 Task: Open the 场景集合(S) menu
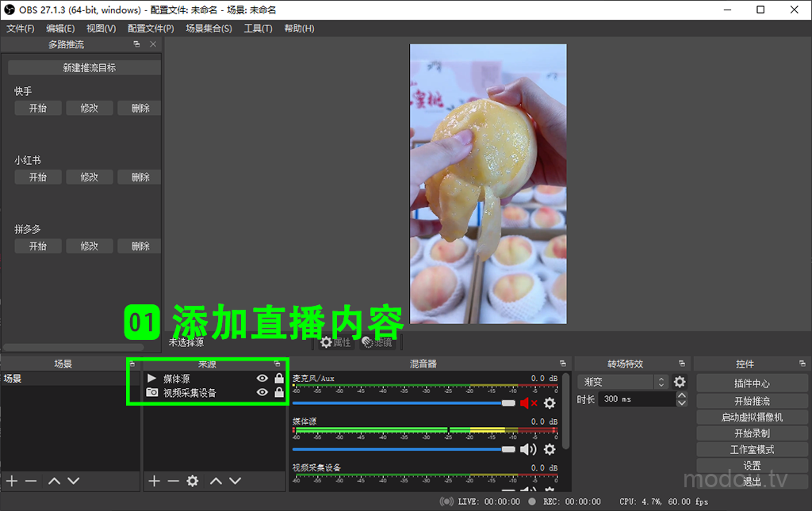click(x=209, y=29)
